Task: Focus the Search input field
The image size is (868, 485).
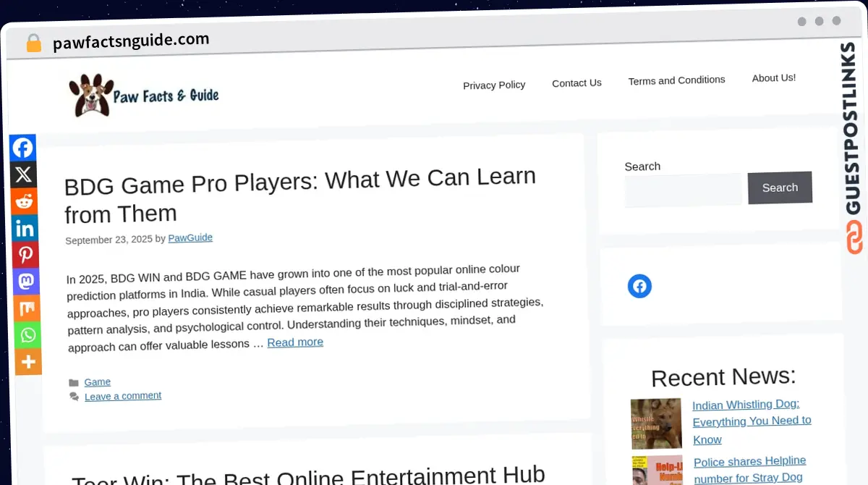Action: [x=684, y=190]
